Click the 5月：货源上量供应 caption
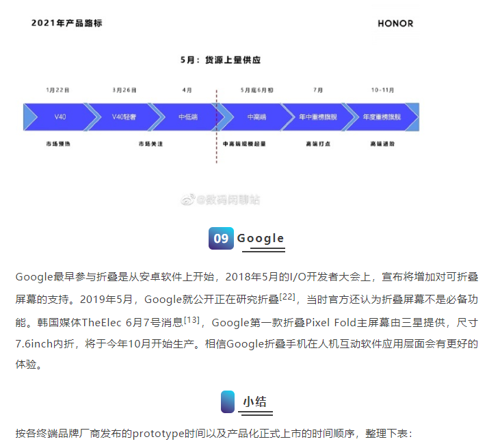The width and height of the screenshot is (502, 448). pyautogui.click(x=220, y=60)
